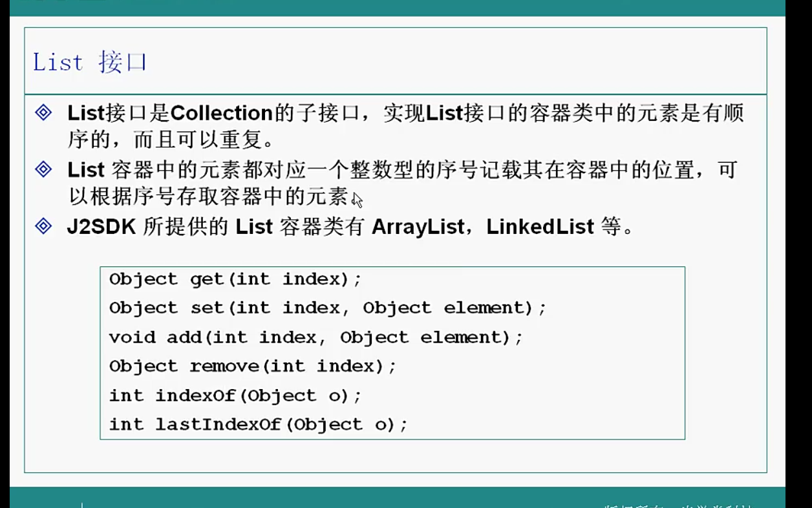Click the text "以根据序号存取容器中的元素"
Screen dimensions: 812x508
click(208, 196)
